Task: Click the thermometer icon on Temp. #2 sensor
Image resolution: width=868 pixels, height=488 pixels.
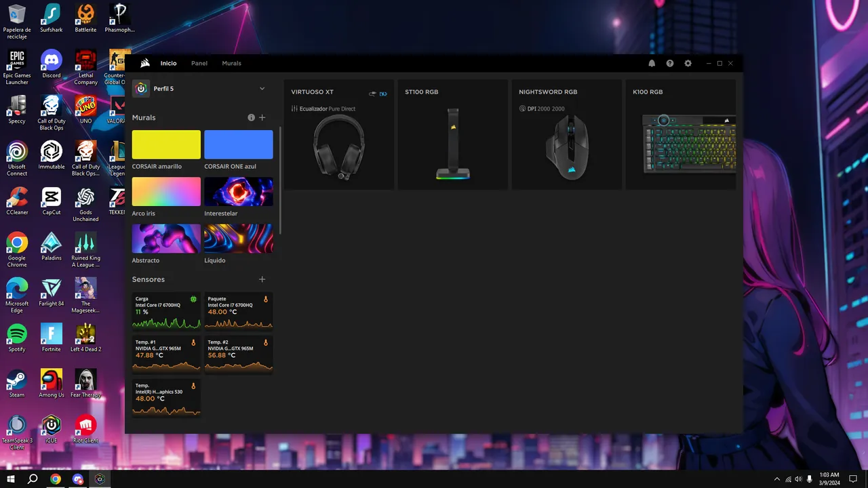Action: 266,343
